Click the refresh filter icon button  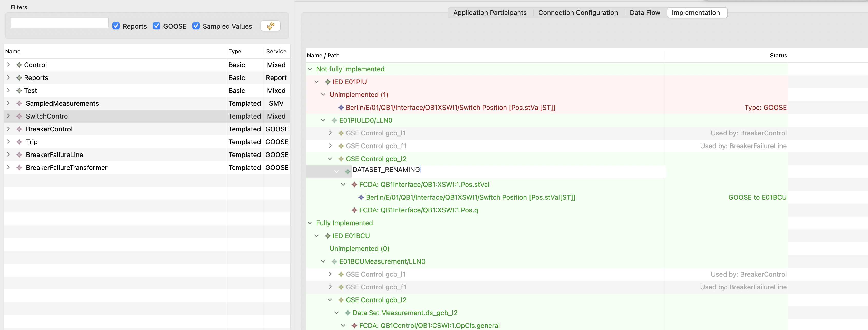click(x=270, y=26)
